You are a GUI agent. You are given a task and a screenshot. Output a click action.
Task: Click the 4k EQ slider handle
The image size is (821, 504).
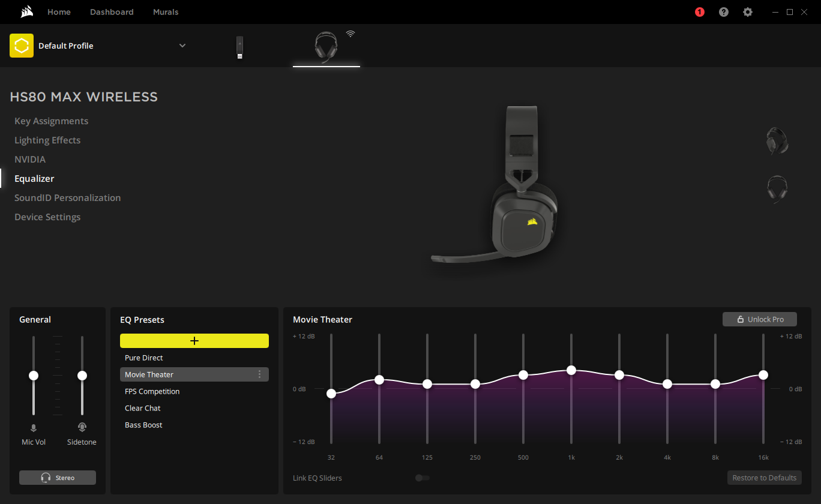point(667,384)
